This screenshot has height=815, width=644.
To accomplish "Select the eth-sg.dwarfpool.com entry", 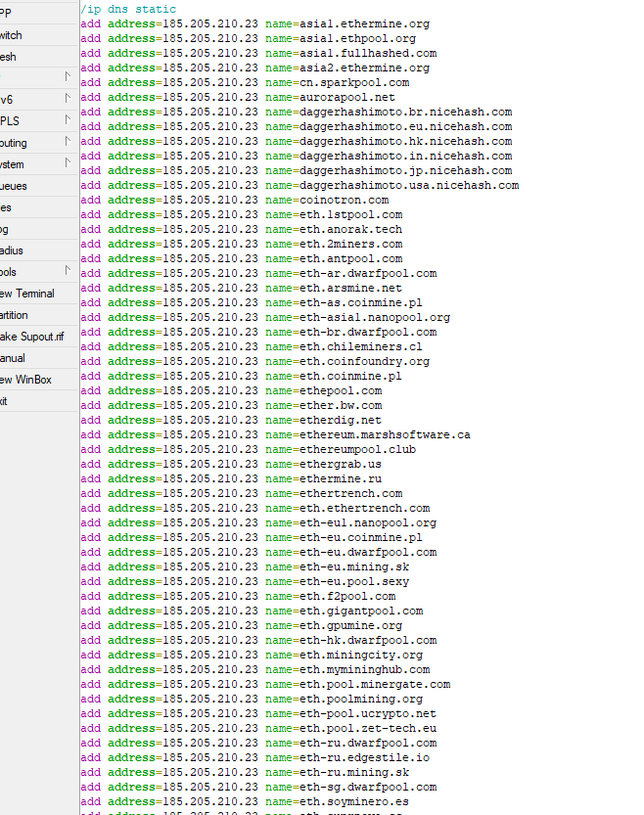I will [x=258, y=787].
